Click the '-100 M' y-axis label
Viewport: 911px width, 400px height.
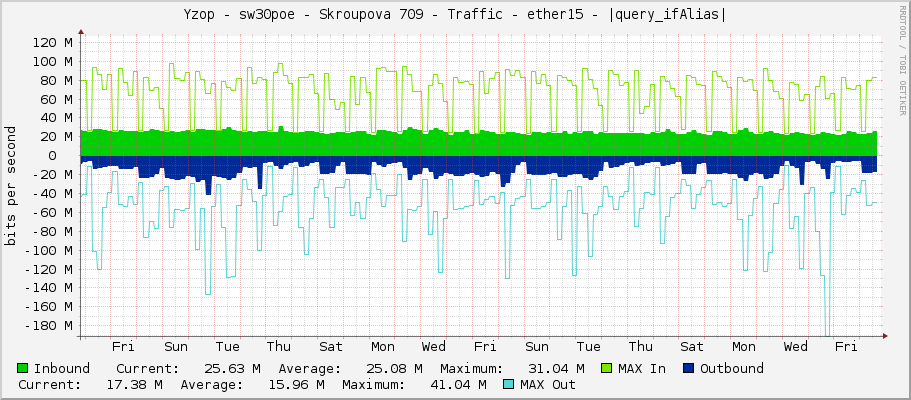[x=49, y=251]
